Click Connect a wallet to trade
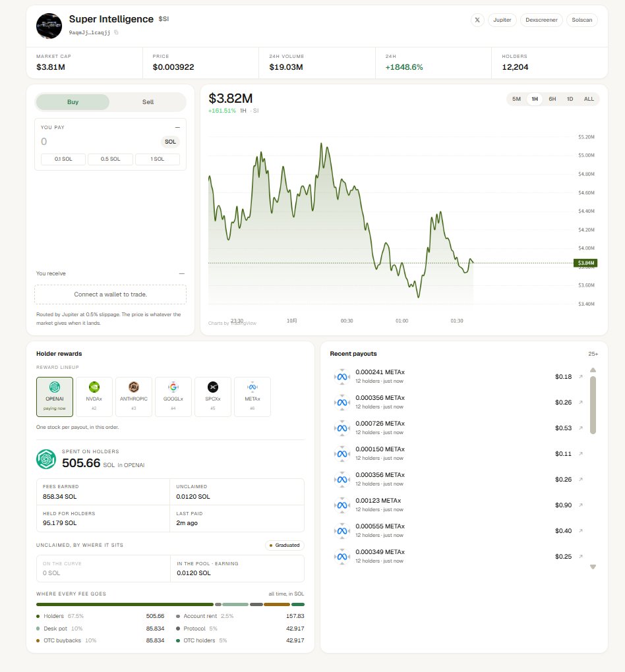The height and width of the screenshot is (672, 625). [110, 294]
